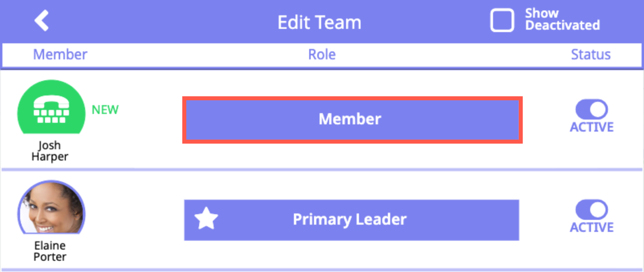Click Elaine Porter's profile photo
Image resolution: width=644 pixels, height=272 pixels.
pos(51,208)
